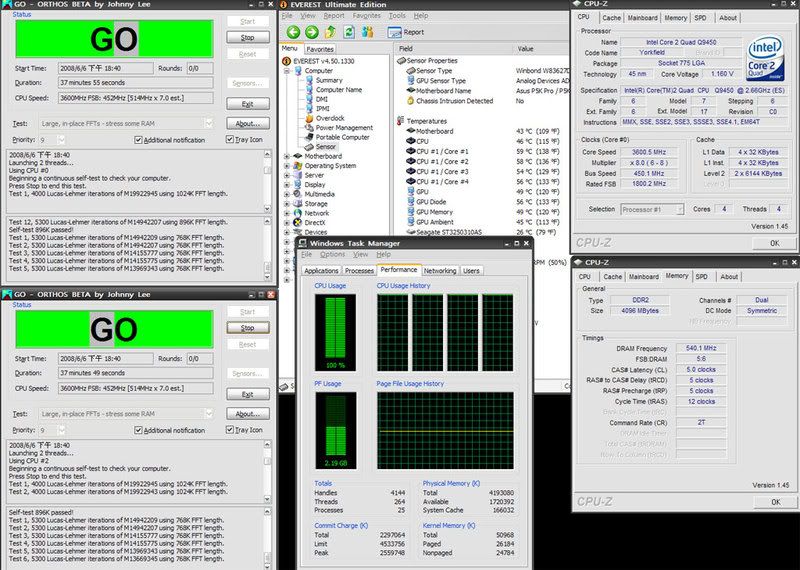Screen dimensions: 800x570
Task: Open the Favorites menu in EVEREST menu bar
Action: click(367, 17)
